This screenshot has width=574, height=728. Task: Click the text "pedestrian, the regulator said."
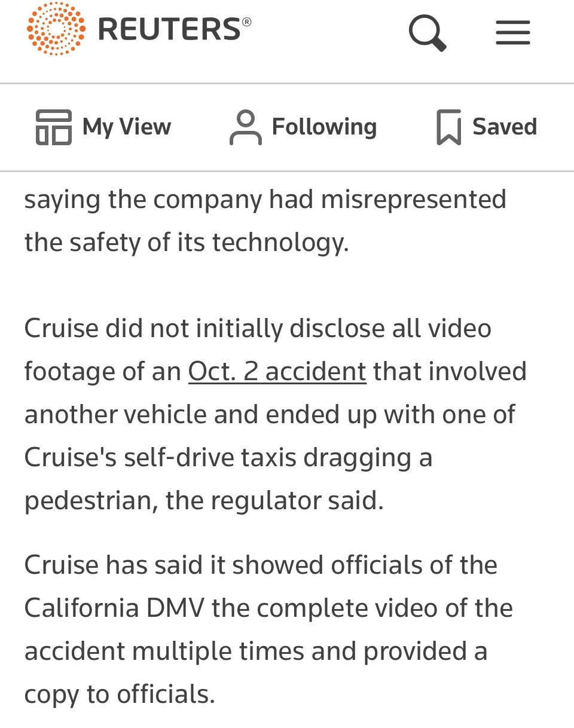[204, 501]
